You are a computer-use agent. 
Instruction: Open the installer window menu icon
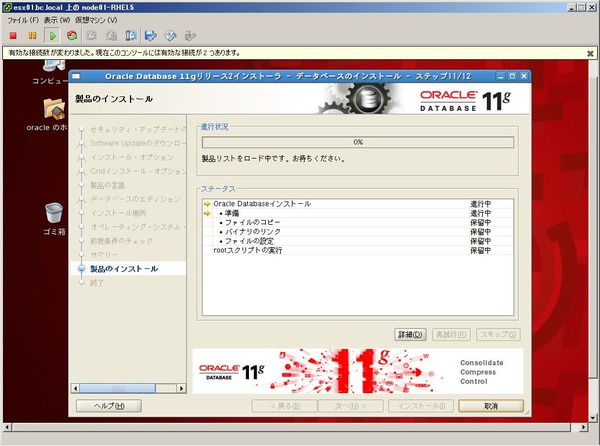point(76,76)
